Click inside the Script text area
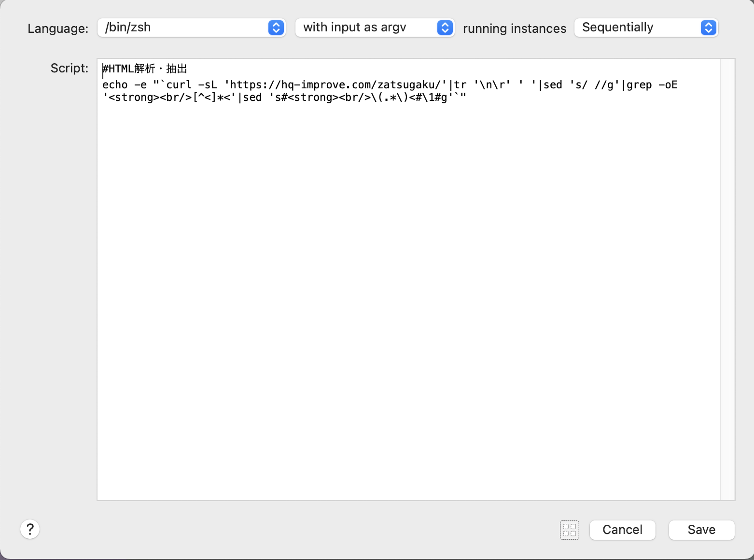Screen dimensions: 754x560 pos(409,280)
